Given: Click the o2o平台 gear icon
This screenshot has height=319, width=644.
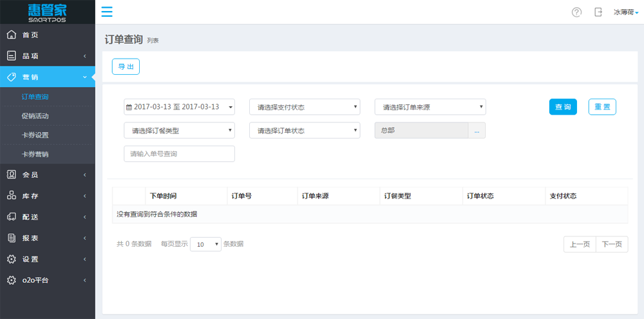Looking at the screenshot, I should point(12,280).
